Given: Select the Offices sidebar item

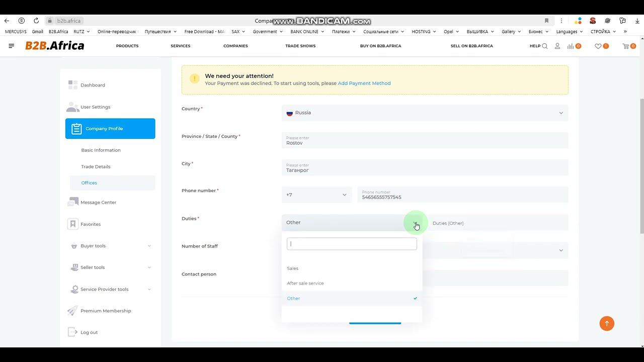Looking at the screenshot, I should (112, 183).
